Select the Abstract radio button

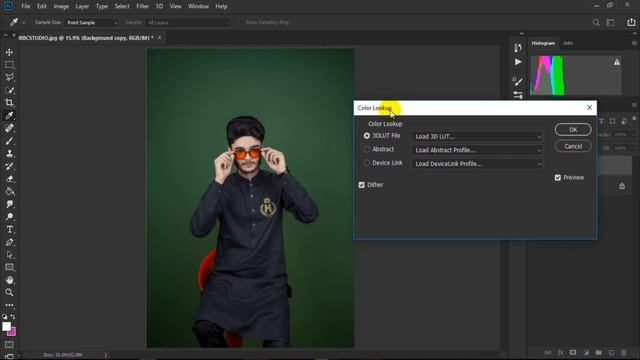tap(367, 149)
